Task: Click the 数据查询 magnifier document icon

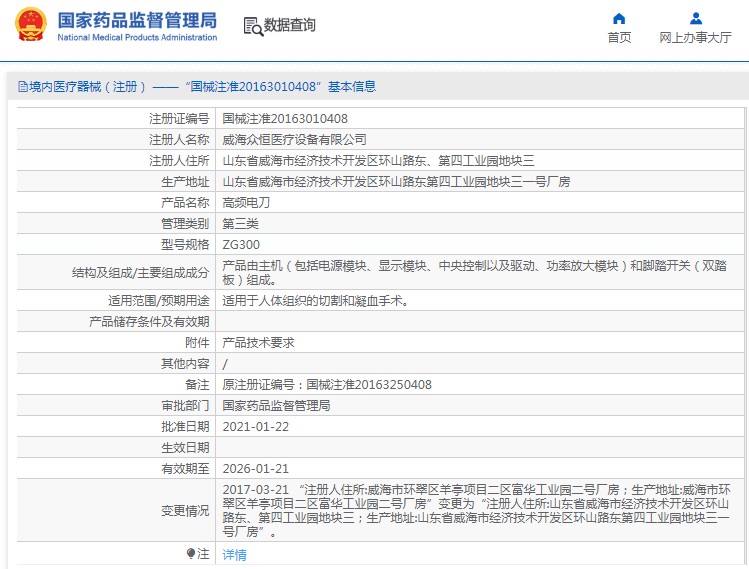Action: 252,26
